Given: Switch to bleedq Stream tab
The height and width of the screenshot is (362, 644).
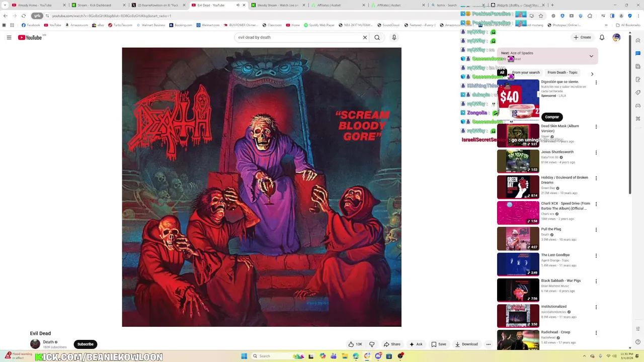Looking at the screenshot, I should click(278, 5).
